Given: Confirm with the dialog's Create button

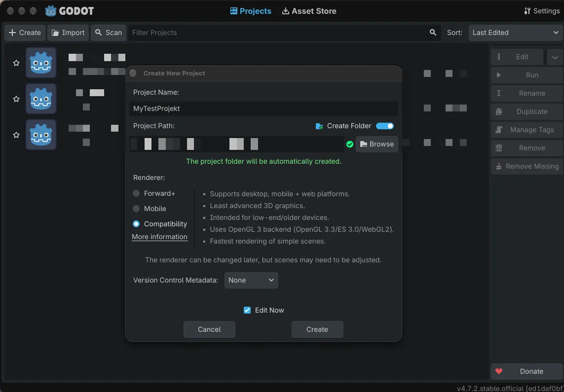Looking at the screenshot, I should click(x=317, y=329).
